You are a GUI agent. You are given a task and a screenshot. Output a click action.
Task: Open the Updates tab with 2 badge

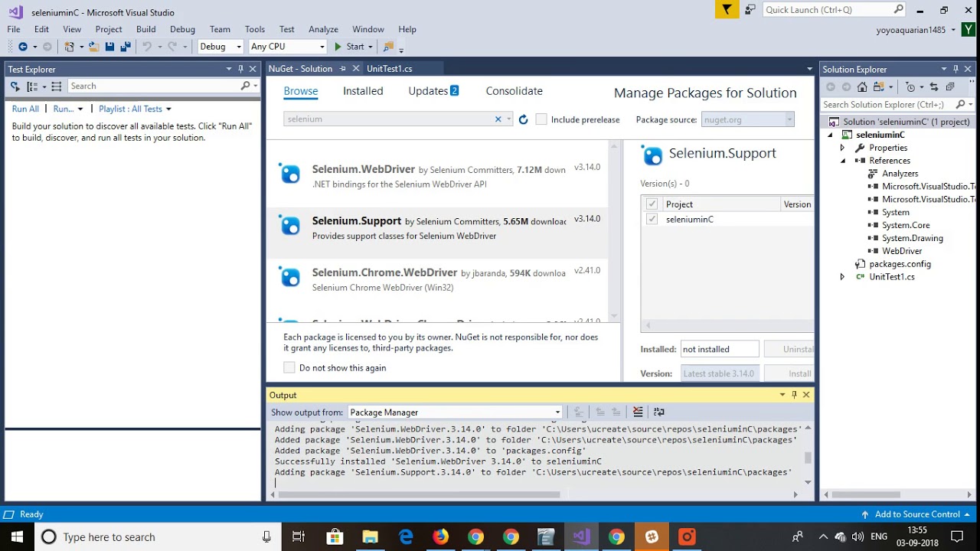pos(433,91)
